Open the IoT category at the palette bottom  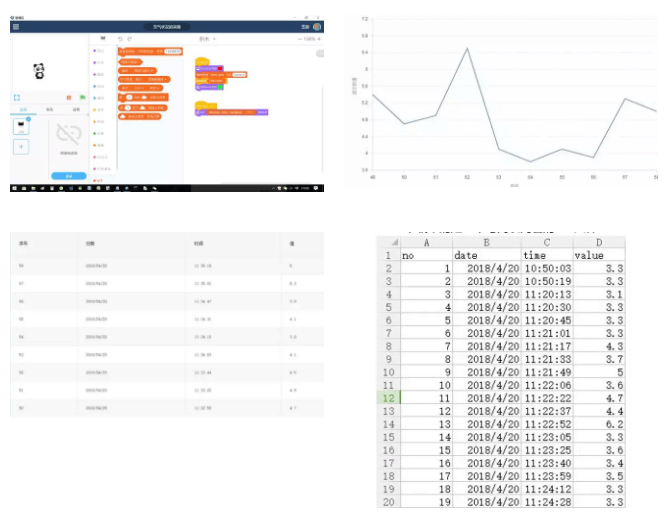[x=99, y=181]
